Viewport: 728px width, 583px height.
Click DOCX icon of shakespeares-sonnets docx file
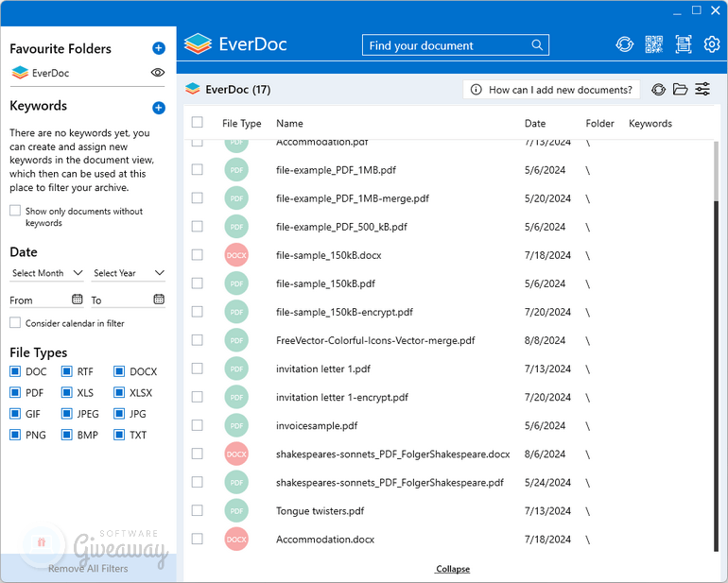point(236,454)
